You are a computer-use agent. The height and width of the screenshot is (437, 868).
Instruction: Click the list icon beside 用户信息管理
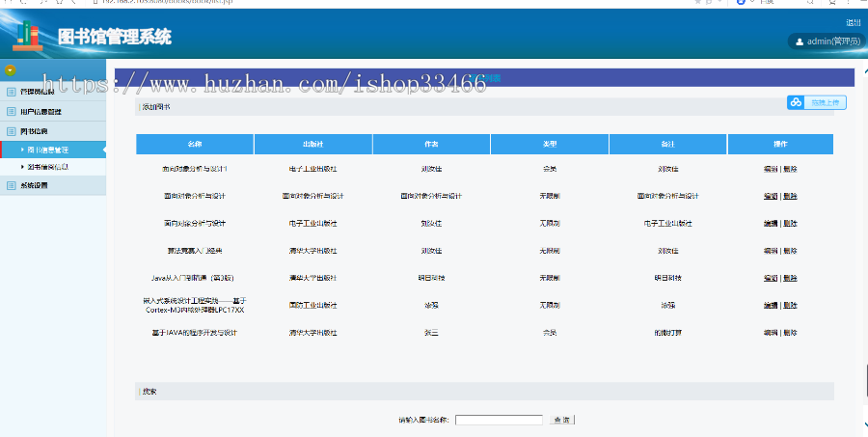(11, 111)
